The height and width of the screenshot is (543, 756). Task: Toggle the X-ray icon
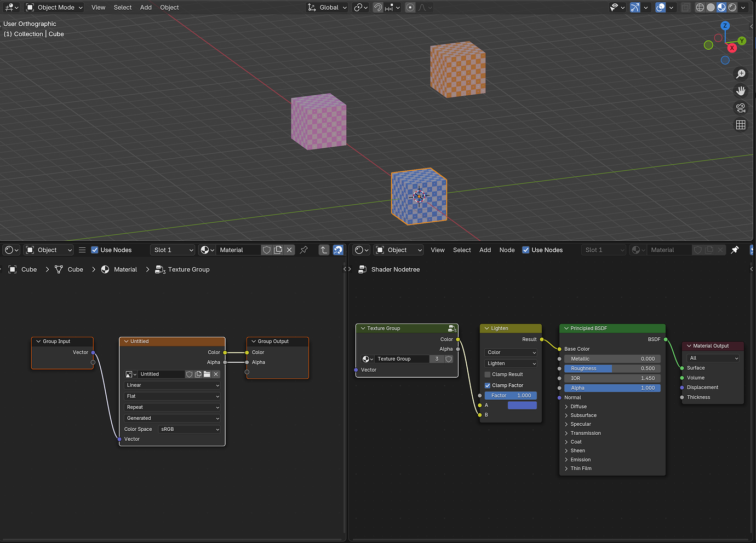(685, 7)
